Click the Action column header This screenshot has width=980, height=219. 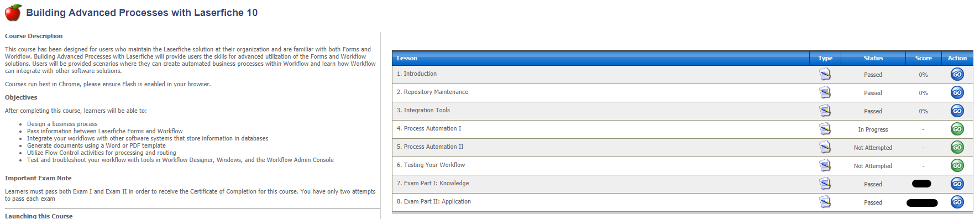pos(957,58)
